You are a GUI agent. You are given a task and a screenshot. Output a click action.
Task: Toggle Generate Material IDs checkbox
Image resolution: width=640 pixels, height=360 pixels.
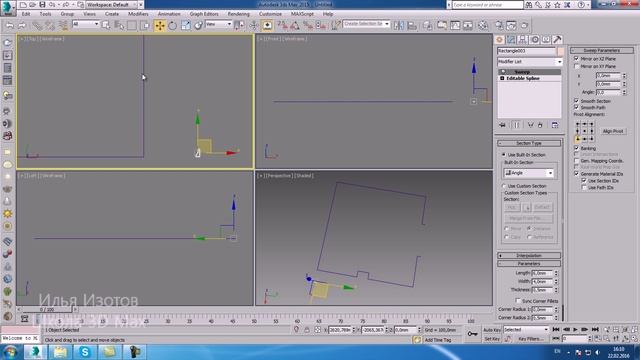pyautogui.click(x=576, y=174)
